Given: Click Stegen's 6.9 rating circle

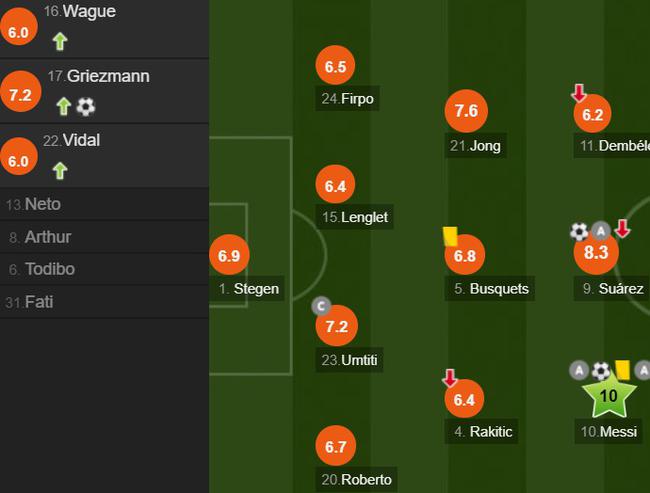Looking at the screenshot, I should tap(229, 255).
